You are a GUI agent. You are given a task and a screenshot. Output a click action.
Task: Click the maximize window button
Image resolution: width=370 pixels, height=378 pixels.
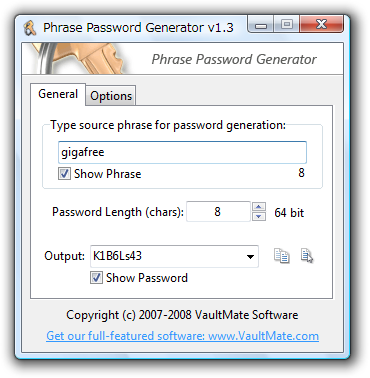286,25
